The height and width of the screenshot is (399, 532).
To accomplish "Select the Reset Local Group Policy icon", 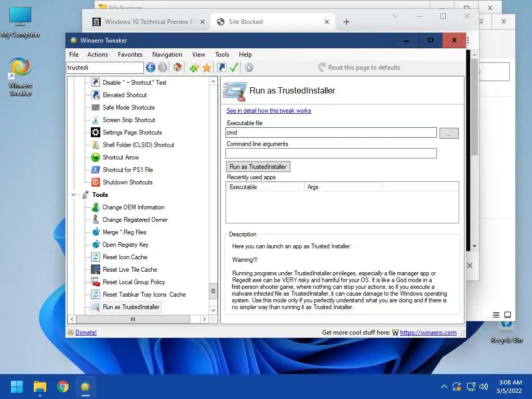I will click(96, 282).
